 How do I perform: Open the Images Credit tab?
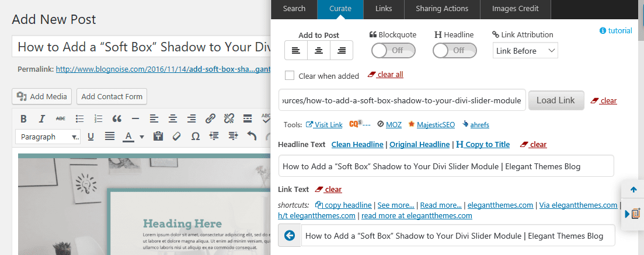click(515, 9)
